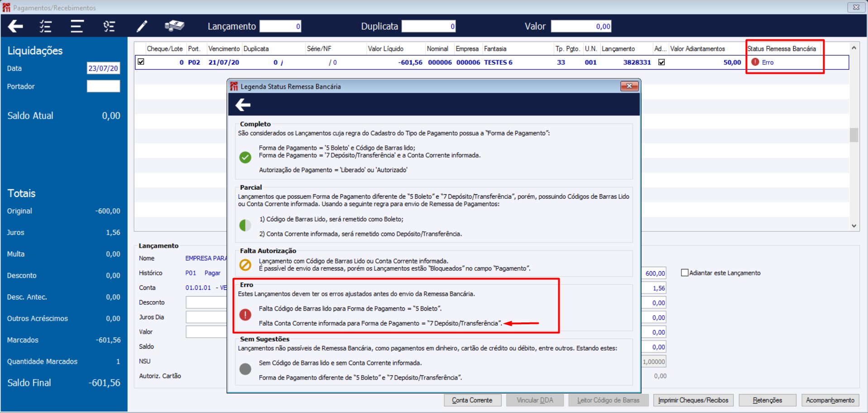Click the P01 histórico code
The height and width of the screenshot is (413, 868).
tap(191, 273)
